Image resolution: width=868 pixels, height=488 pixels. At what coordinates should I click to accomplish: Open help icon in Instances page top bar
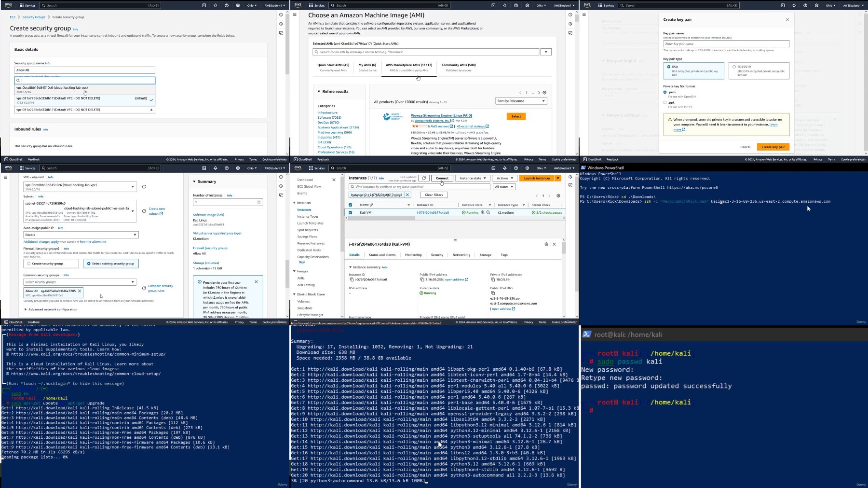point(516,168)
